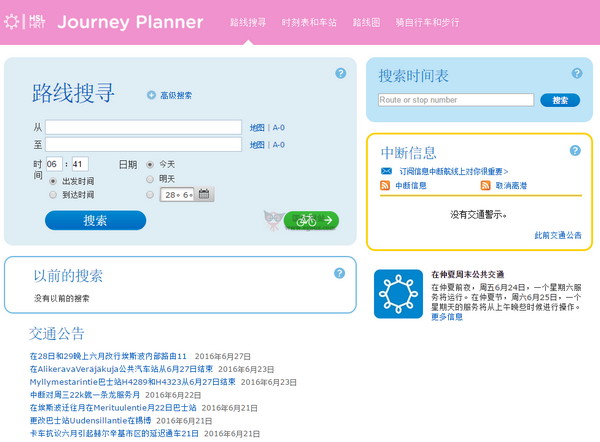
Task: Click the envelope subscribe icon
Action: point(386,171)
